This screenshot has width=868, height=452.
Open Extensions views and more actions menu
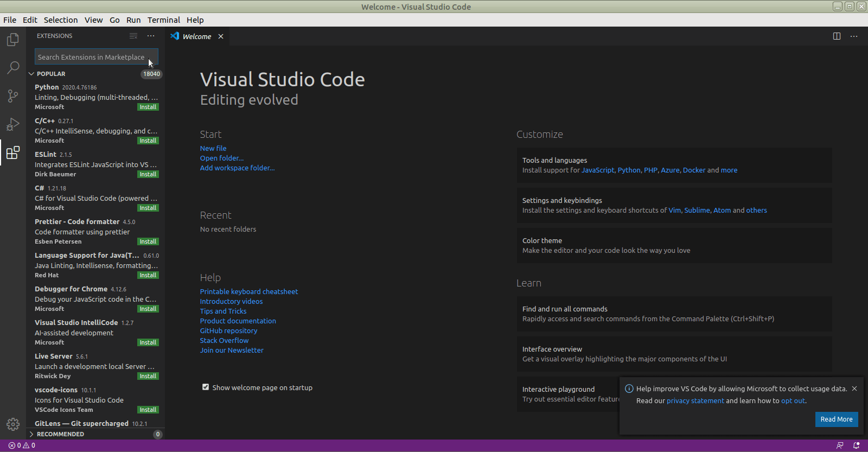151,36
